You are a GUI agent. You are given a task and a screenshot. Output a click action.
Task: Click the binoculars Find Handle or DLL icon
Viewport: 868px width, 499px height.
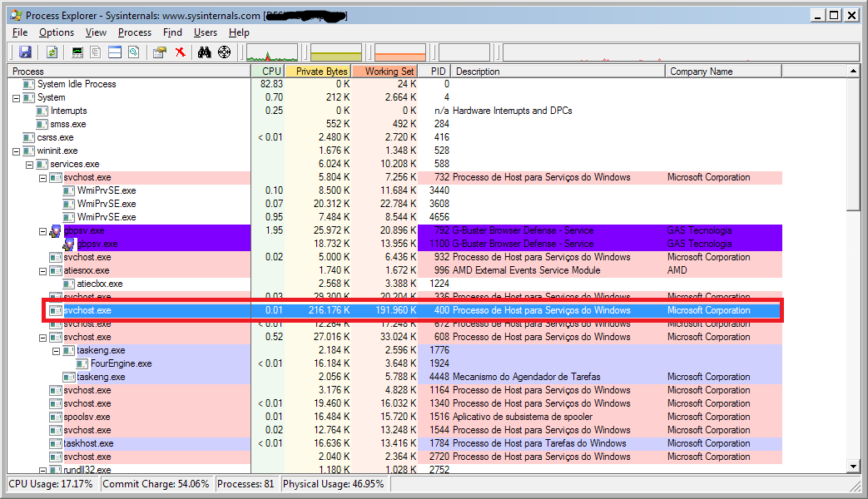pos(204,52)
